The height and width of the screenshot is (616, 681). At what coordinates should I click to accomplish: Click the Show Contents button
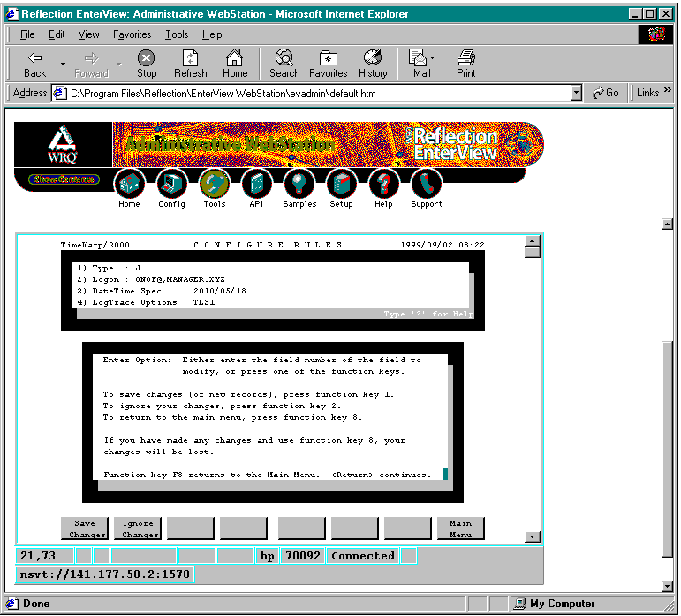tap(64, 179)
